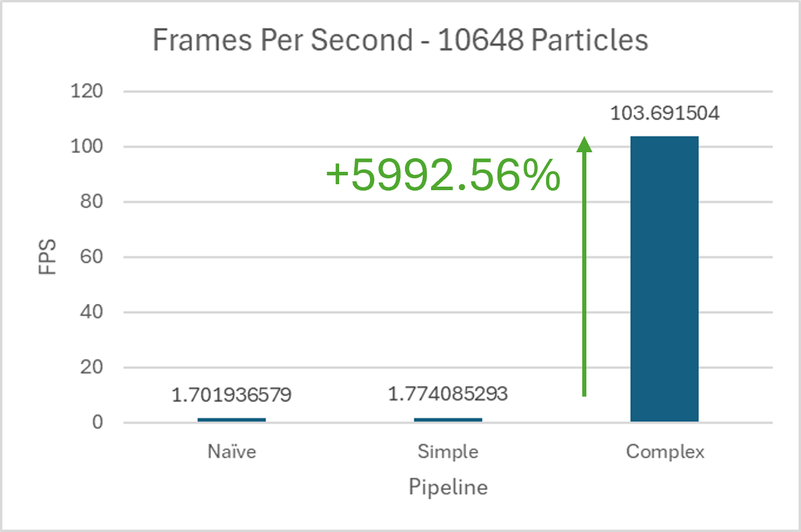Click the green upward arrow

coord(585,267)
